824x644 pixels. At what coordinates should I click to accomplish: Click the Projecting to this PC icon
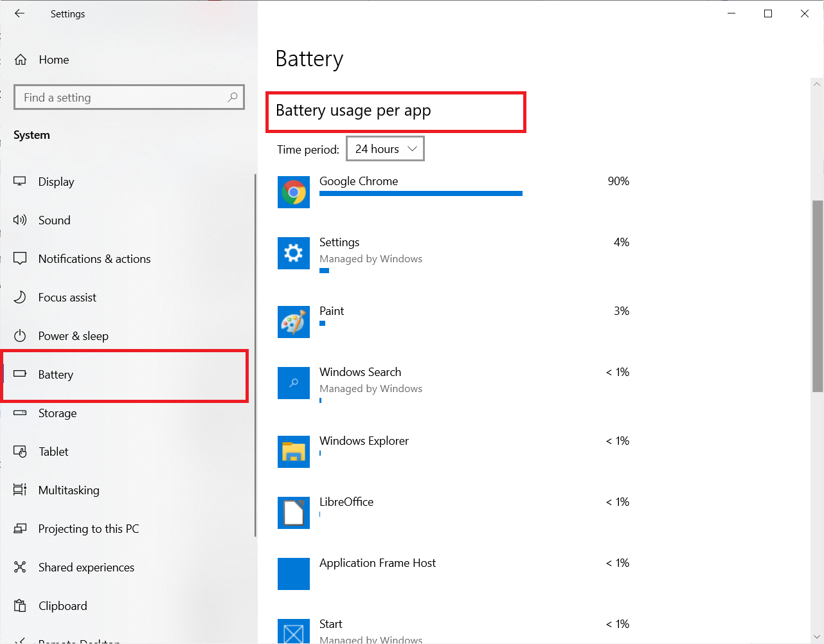[x=20, y=528]
